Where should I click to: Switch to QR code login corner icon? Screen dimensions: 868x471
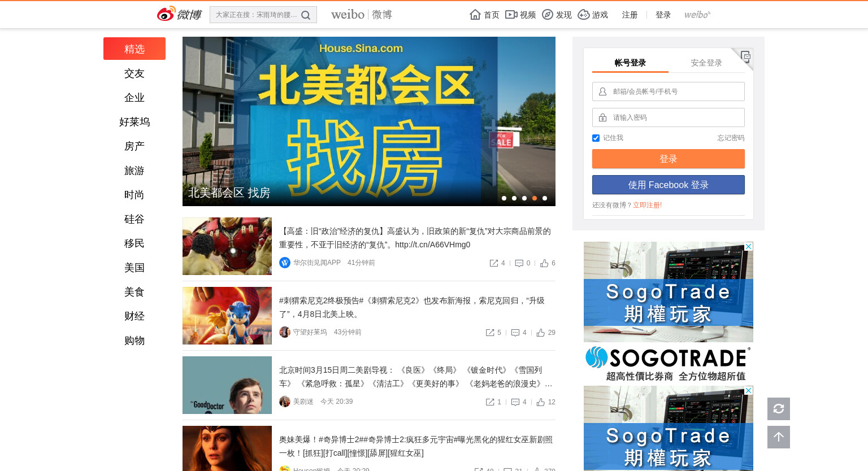click(x=745, y=56)
